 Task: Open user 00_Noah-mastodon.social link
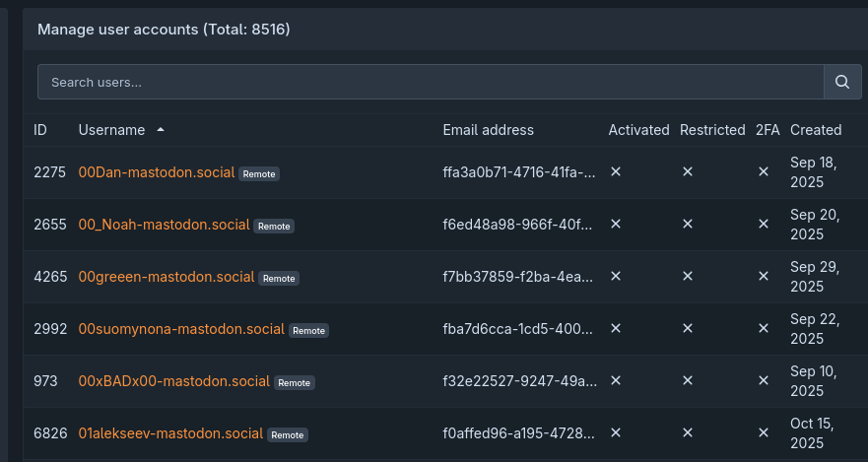pyautogui.click(x=164, y=225)
